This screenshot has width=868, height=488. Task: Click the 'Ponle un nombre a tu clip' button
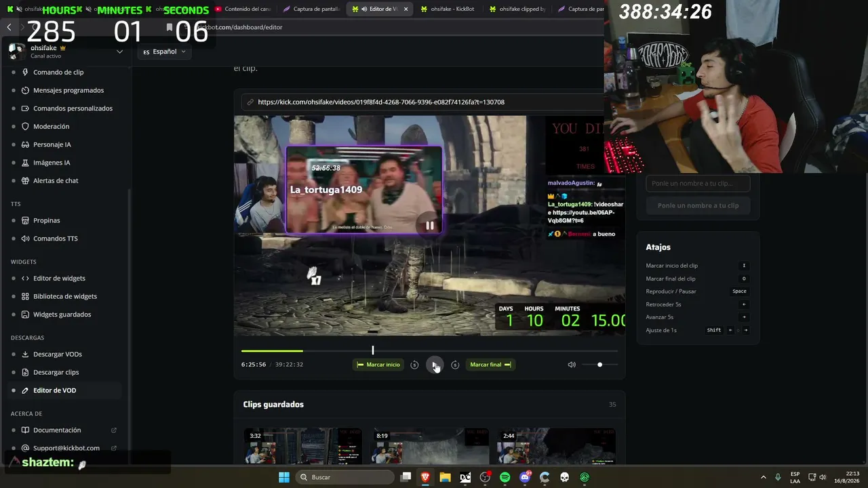coord(698,205)
